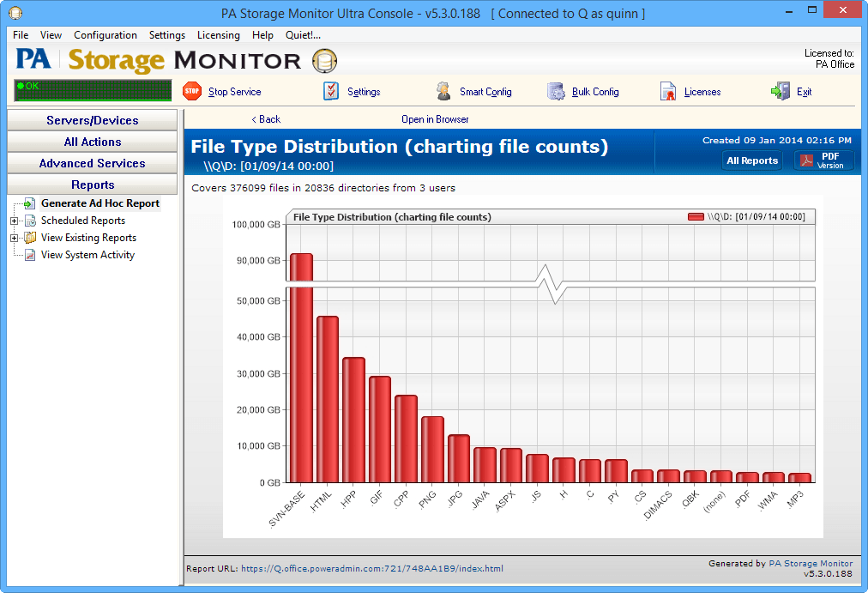This screenshot has height=593, width=868.
Task: Select the All Actions panel button
Action: point(93,142)
